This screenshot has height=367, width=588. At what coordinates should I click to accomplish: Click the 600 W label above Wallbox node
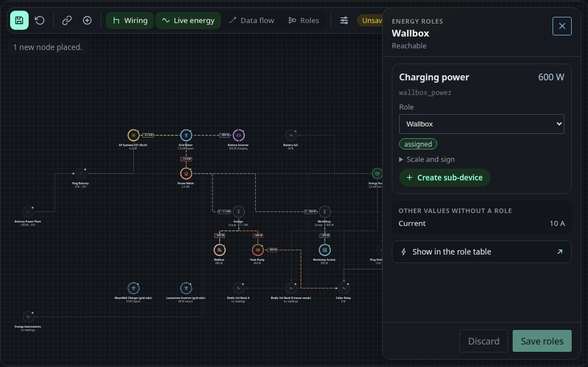click(219, 235)
